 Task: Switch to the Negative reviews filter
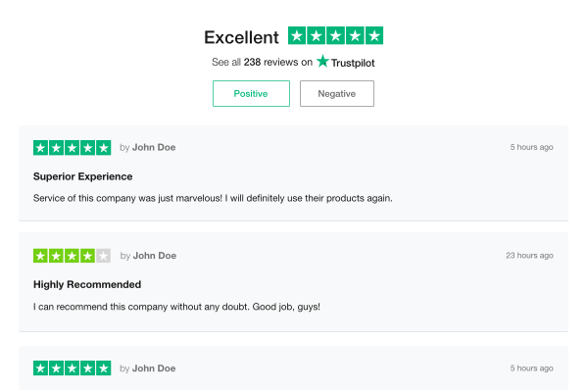337,93
